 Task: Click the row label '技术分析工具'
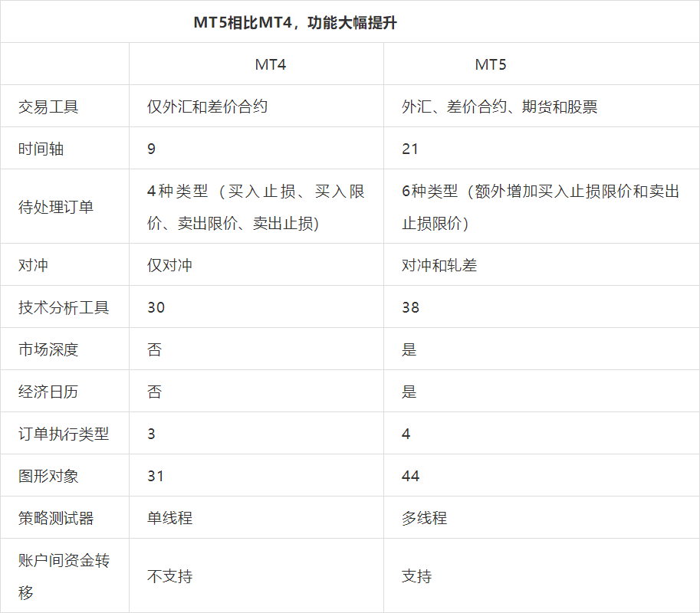click(64, 307)
